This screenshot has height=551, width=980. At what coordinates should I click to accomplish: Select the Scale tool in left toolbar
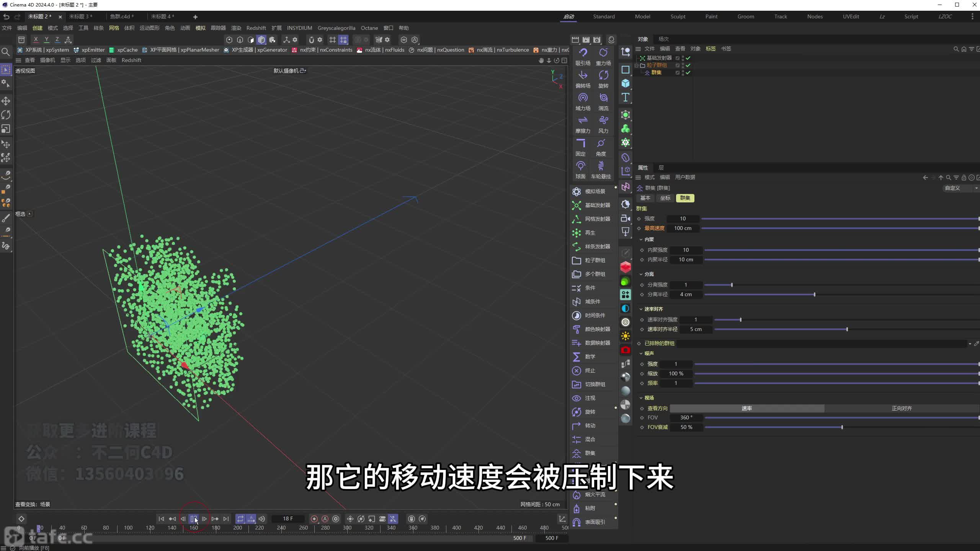[x=6, y=129]
